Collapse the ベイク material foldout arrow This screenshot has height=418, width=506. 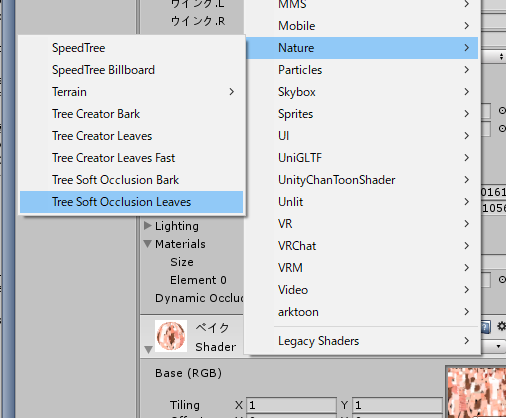(149, 349)
